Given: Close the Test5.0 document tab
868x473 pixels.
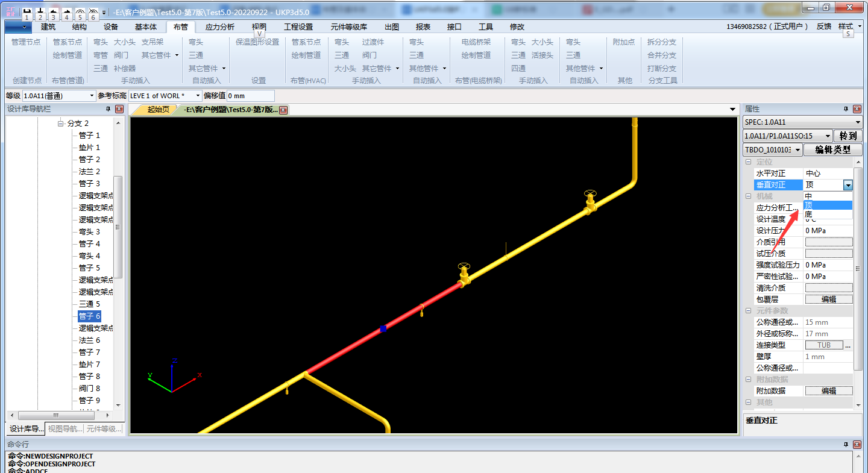Looking at the screenshot, I should [x=283, y=110].
